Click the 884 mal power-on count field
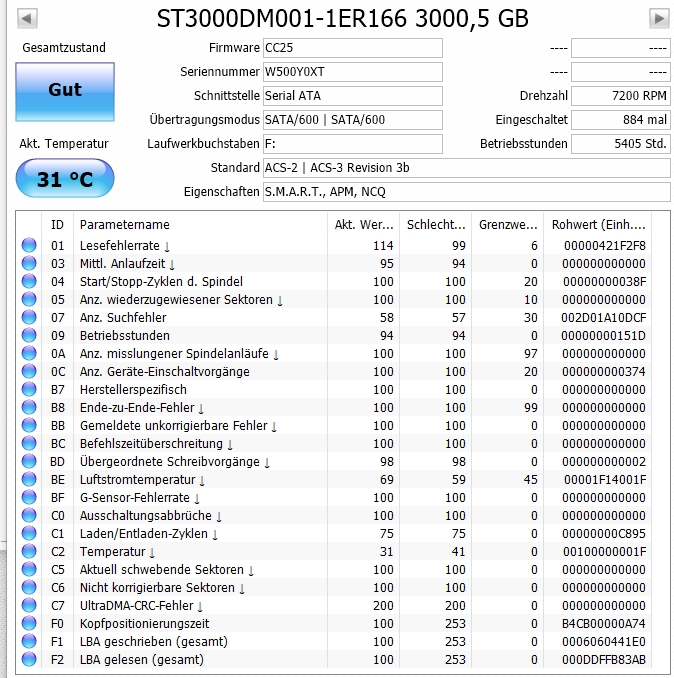The width and height of the screenshot is (674, 678). coord(621,120)
